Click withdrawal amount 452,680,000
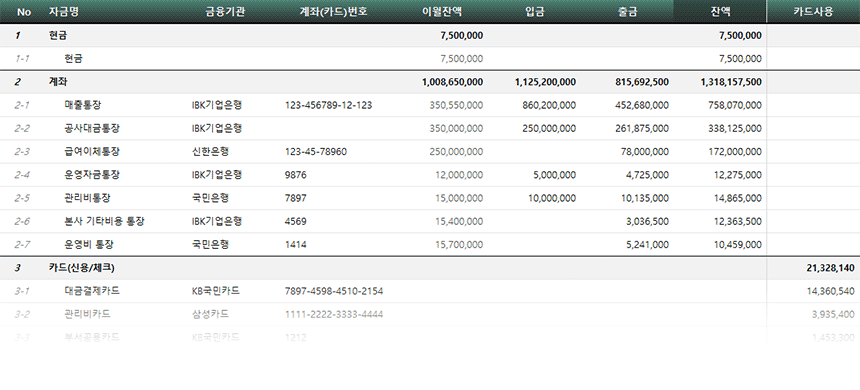The width and height of the screenshot is (860, 390). [642, 105]
